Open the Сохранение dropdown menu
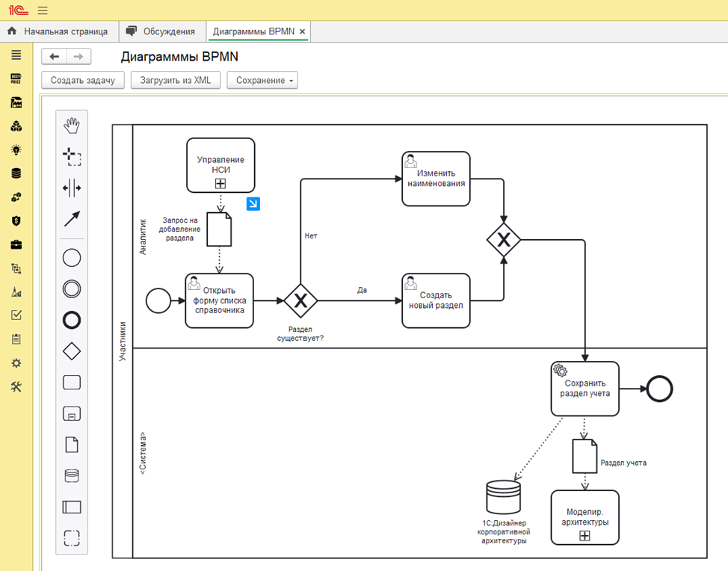 coord(262,80)
